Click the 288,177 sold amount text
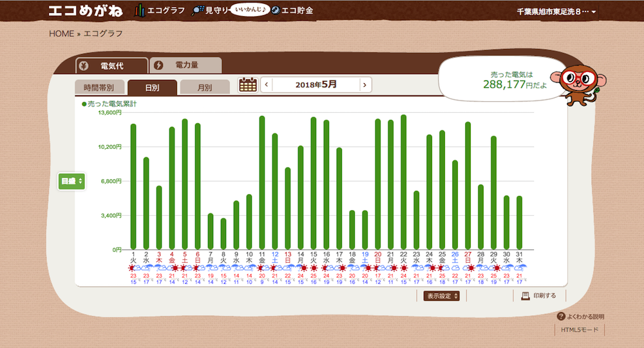This screenshot has height=348, width=644. point(504,84)
